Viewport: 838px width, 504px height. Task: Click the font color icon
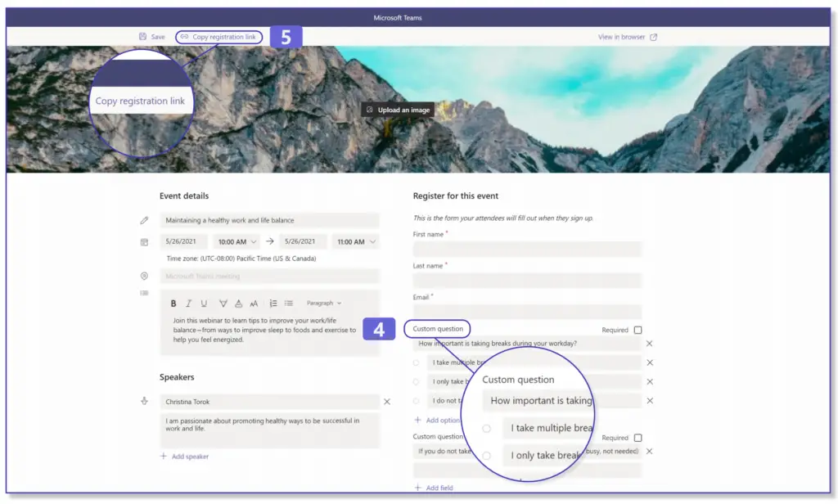coord(238,304)
